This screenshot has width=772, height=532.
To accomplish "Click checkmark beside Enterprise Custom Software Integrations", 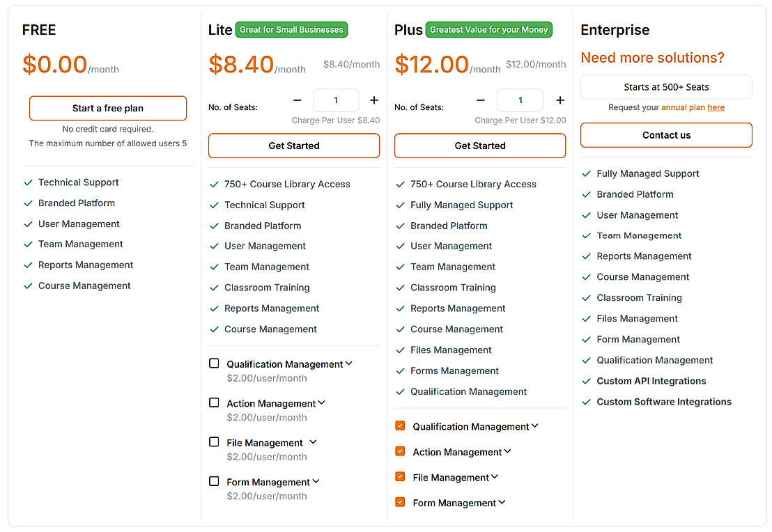I will 587,402.
